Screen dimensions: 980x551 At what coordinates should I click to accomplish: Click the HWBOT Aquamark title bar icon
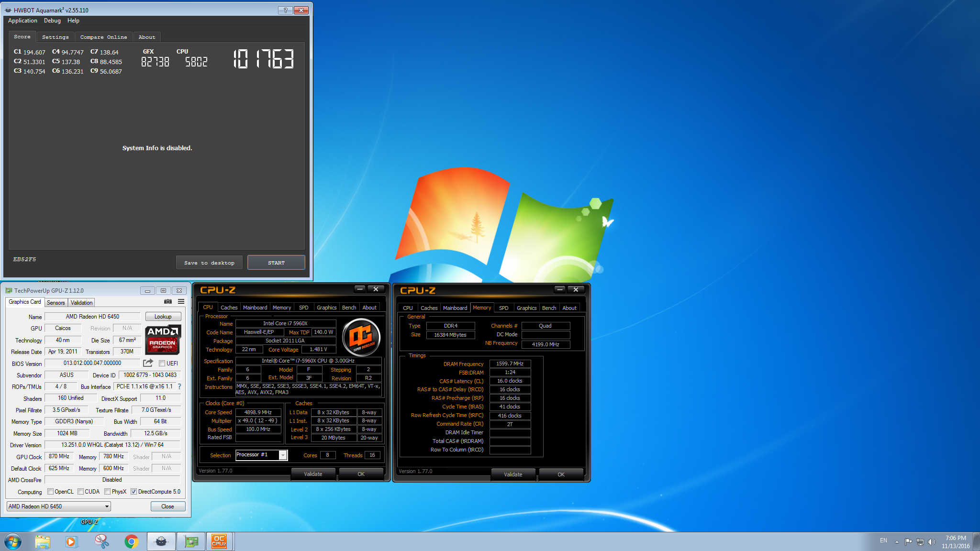(x=8, y=10)
